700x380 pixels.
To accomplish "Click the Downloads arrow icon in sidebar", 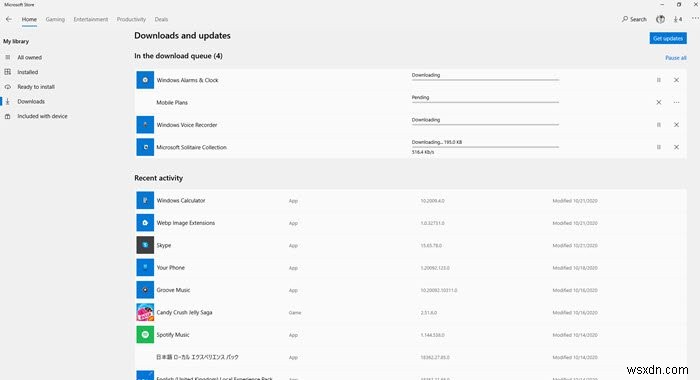I will pyautogui.click(x=8, y=102).
